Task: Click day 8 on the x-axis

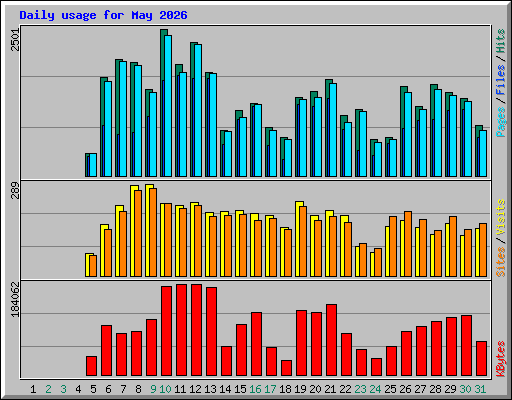Action: pos(138,389)
